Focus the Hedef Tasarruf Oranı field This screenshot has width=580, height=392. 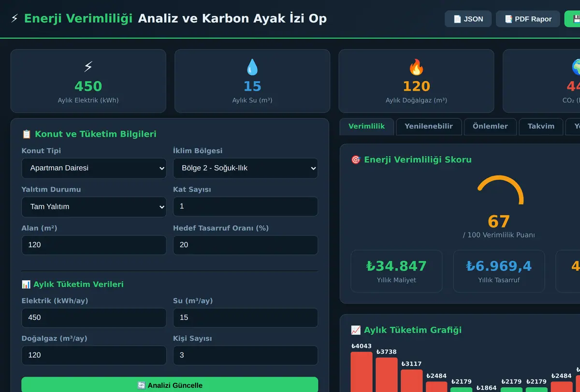point(246,245)
